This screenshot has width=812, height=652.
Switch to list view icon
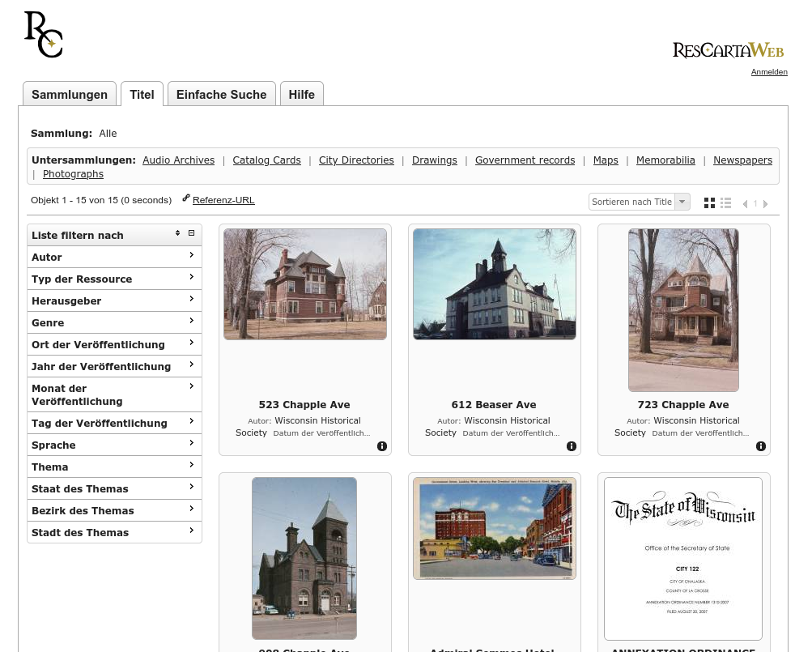tap(725, 203)
